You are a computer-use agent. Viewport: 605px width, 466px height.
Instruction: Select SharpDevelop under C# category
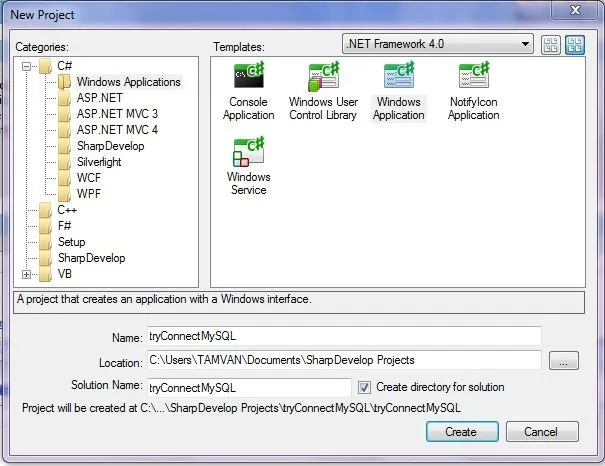click(110, 146)
